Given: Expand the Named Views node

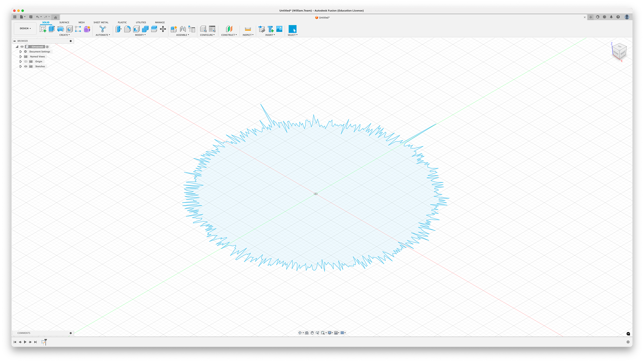Looking at the screenshot, I should point(20,57).
